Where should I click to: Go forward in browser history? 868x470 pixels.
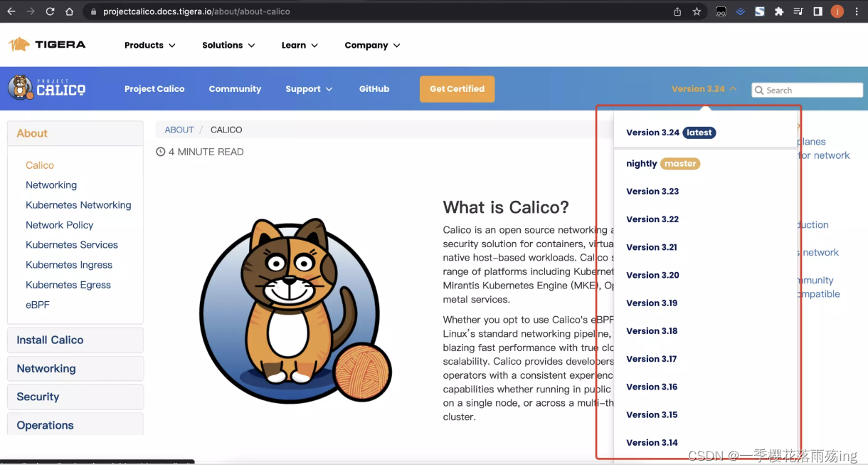[30, 11]
